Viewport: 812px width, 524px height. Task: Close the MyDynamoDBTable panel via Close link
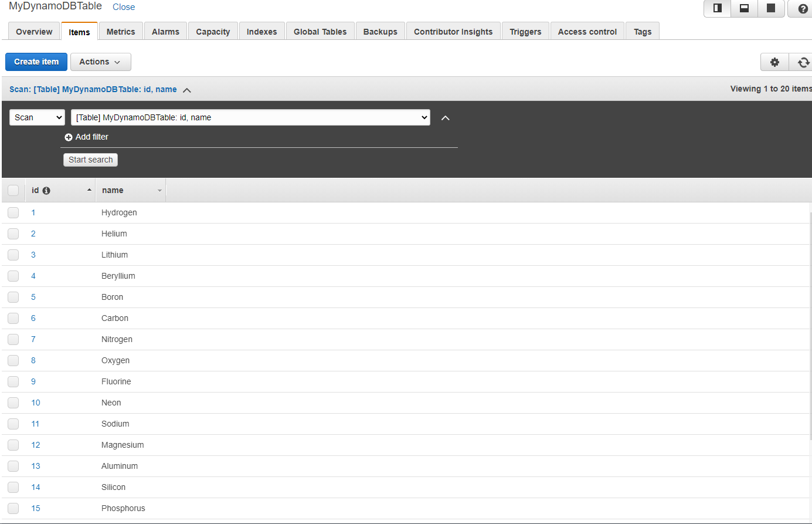coord(124,7)
